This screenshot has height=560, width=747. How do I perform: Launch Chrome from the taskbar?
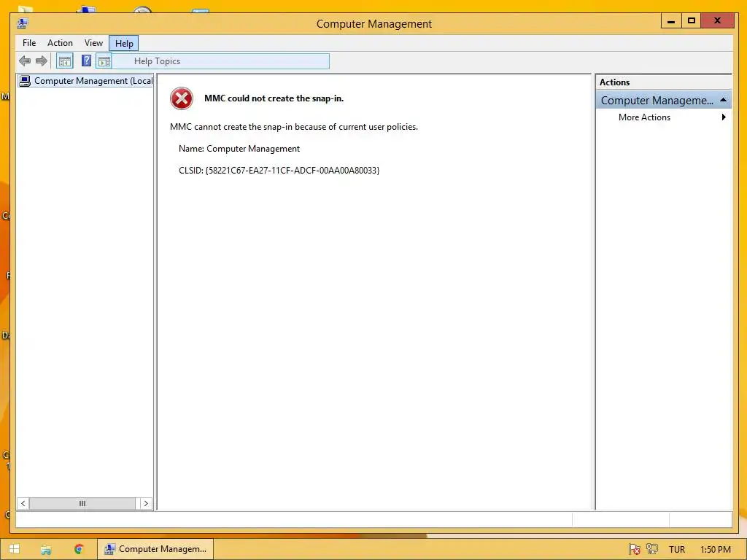(x=79, y=549)
